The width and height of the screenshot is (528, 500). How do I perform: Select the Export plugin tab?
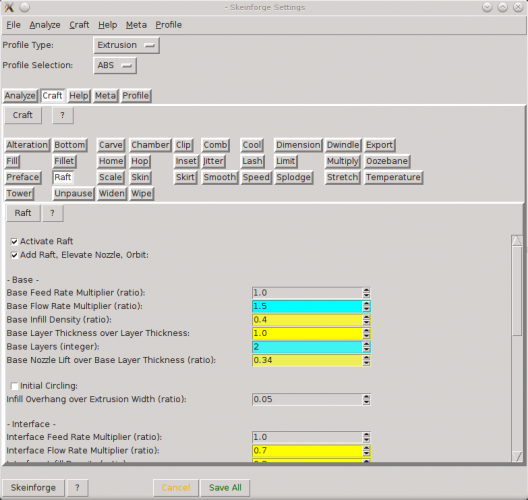tap(380, 145)
